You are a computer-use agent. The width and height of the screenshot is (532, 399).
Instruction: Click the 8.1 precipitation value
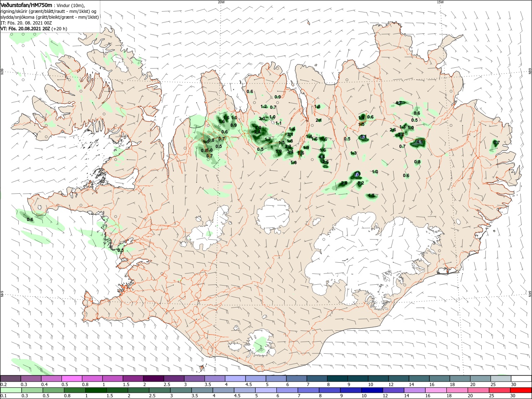pyautogui.click(x=364, y=137)
